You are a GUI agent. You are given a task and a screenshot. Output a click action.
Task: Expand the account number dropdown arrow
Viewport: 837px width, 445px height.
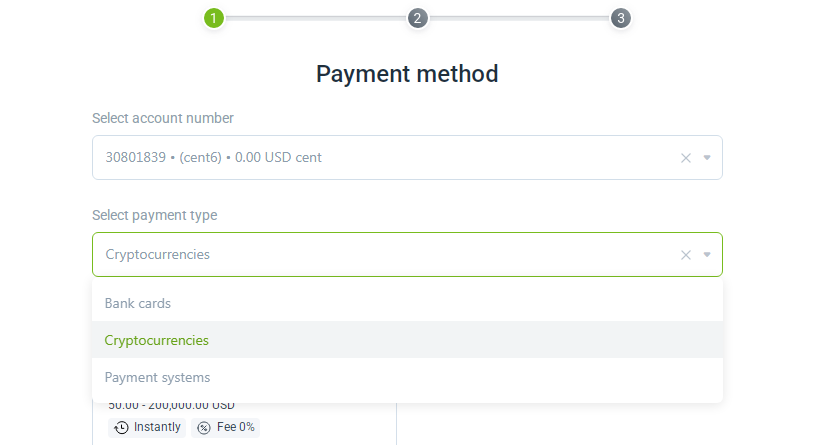tap(707, 157)
